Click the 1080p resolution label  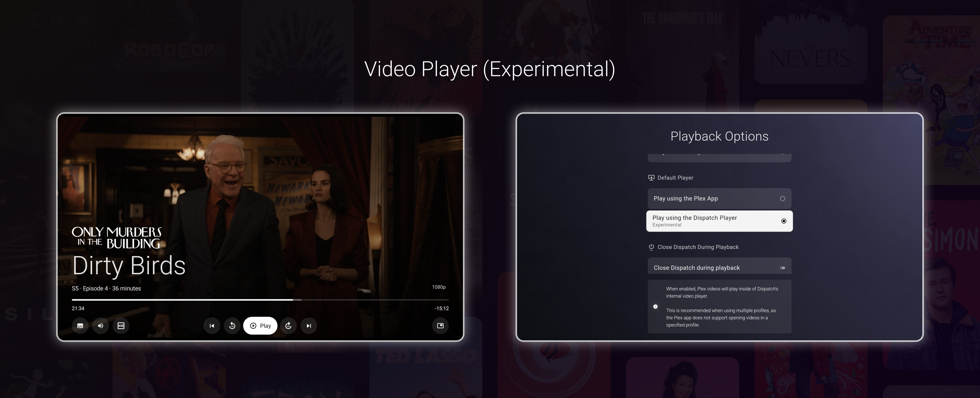(x=439, y=287)
